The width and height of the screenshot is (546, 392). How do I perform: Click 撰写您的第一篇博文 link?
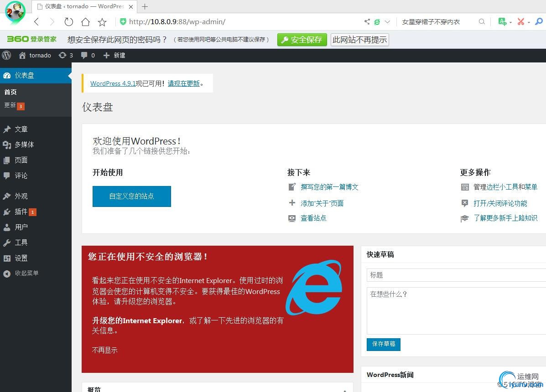(x=329, y=187)
